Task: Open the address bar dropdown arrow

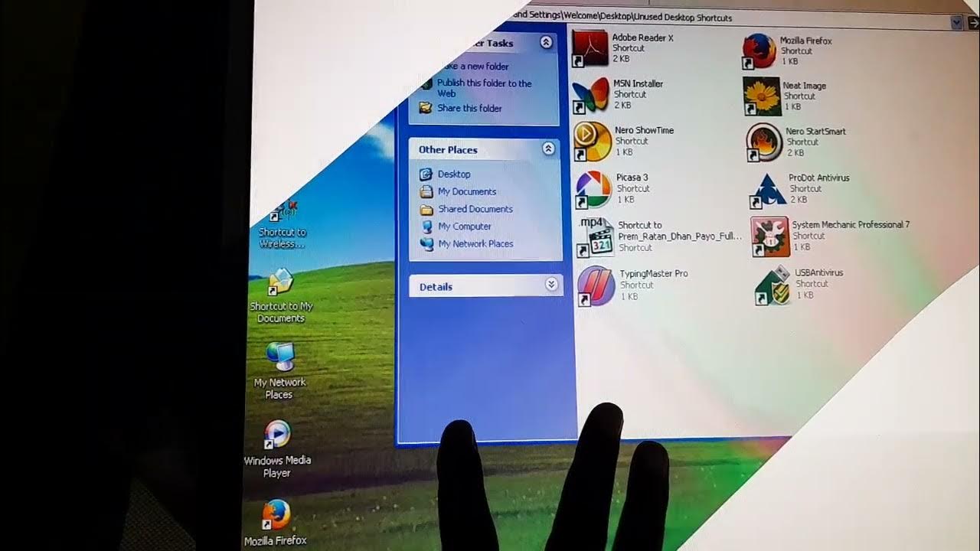Action: tap(956, 23)
